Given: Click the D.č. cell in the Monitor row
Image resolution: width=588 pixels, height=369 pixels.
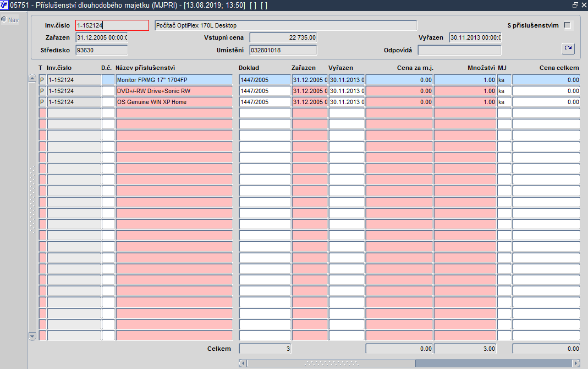Looking at the screenshot, I should pos(108,79).
